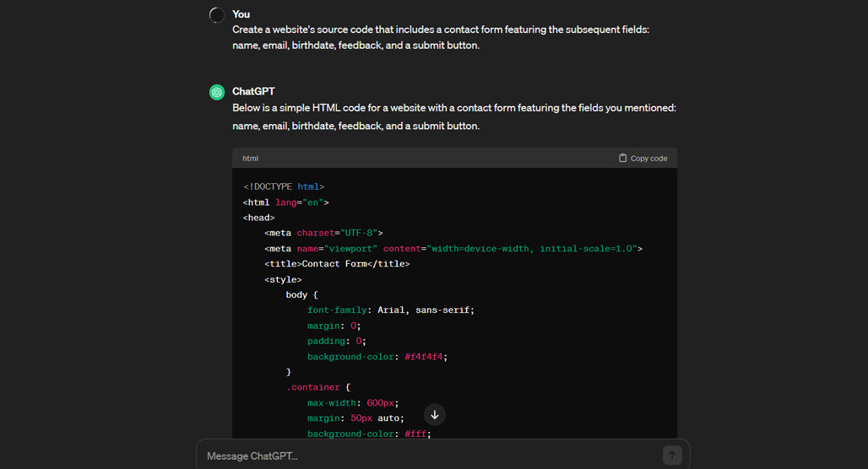Click the user prompt message text
The image size is (868, 469).
pos(441,37)
